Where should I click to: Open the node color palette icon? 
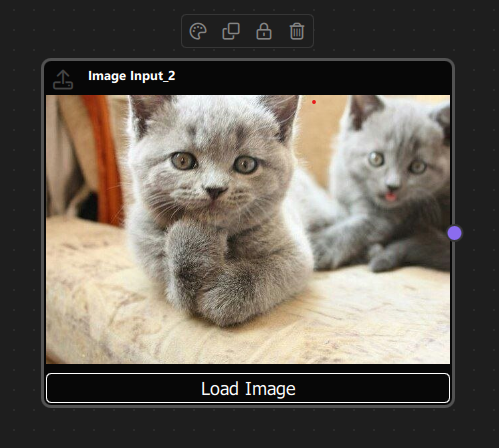198,32
